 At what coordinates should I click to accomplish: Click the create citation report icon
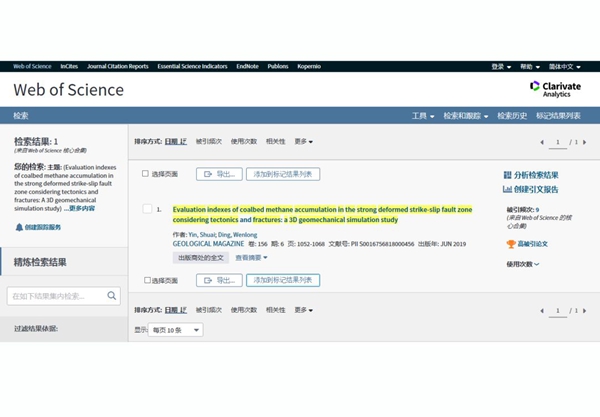(x=508, y=189)
